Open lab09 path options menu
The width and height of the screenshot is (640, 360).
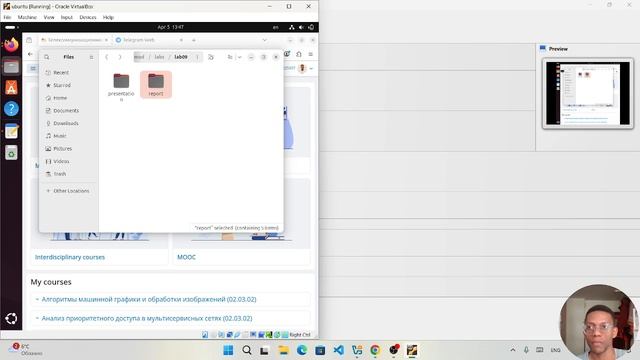tap(197, 57)
